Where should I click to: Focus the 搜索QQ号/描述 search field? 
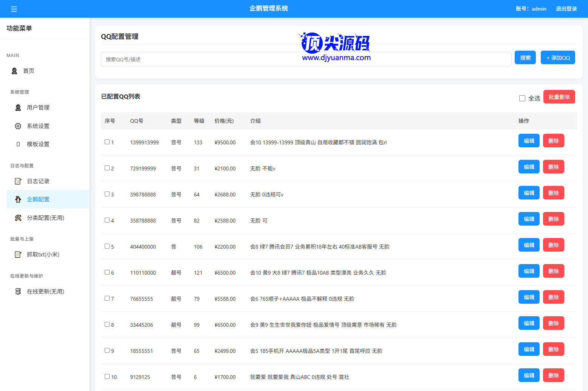pos(306,59)
